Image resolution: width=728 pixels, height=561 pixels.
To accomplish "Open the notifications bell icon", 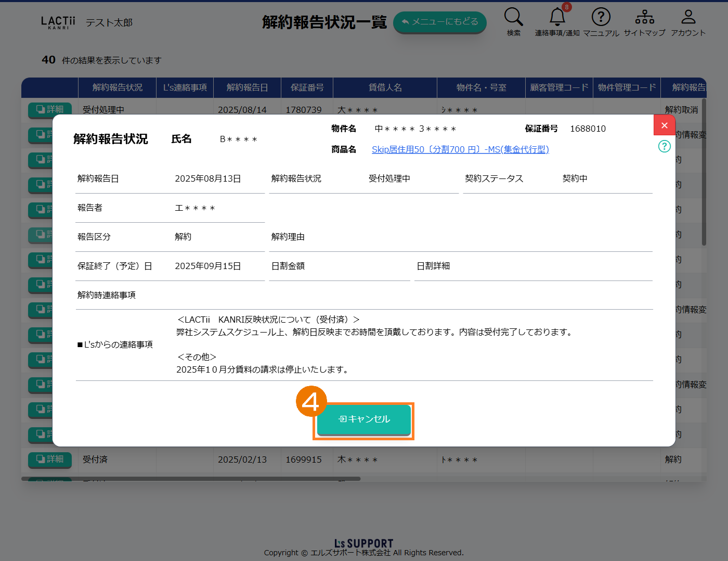I will [557, 17].
